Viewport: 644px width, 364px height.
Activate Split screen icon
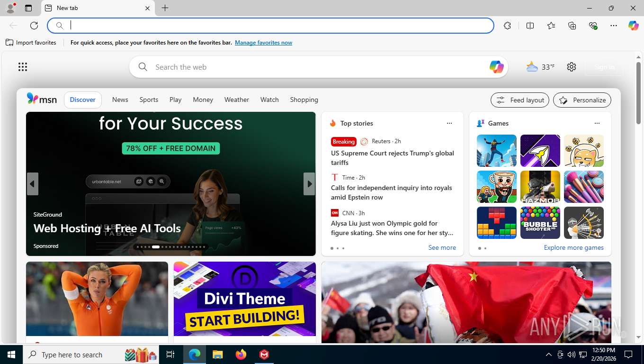(530, 26)
